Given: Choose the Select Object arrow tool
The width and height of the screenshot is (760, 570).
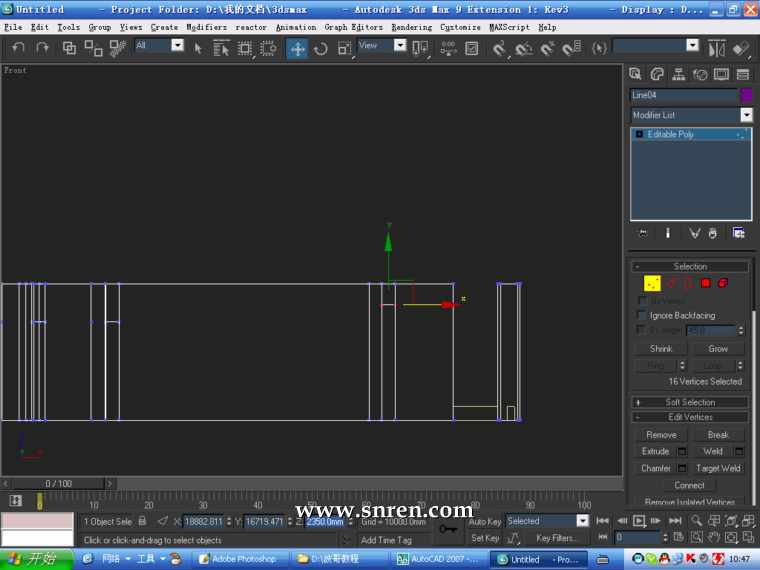Looking at the screenshot, I should click(x=198, y=48).
